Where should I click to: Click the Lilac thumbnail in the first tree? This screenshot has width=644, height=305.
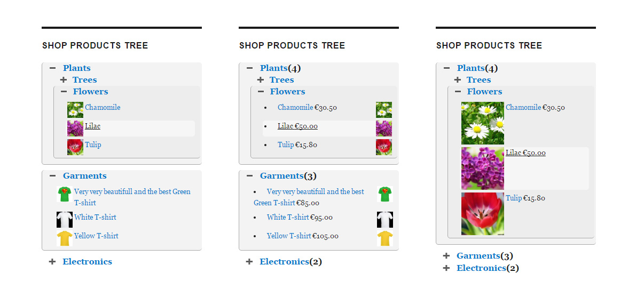[75, 129]
